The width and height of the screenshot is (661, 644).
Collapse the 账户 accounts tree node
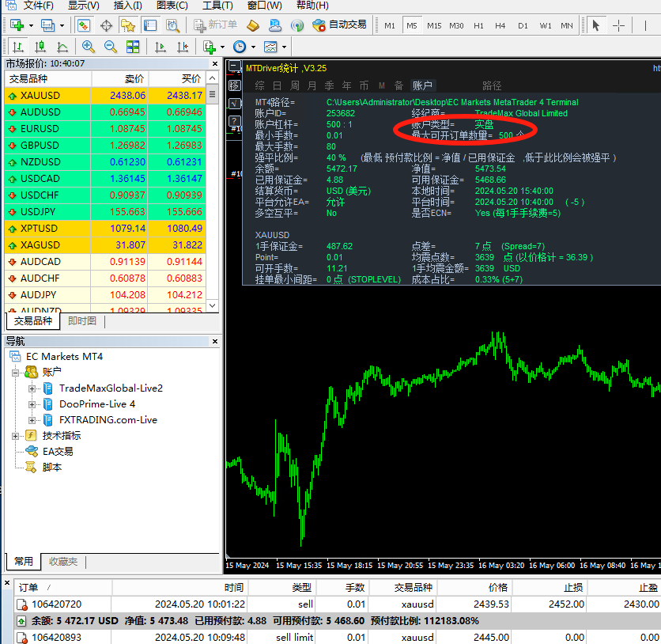(x=16, y=373)
